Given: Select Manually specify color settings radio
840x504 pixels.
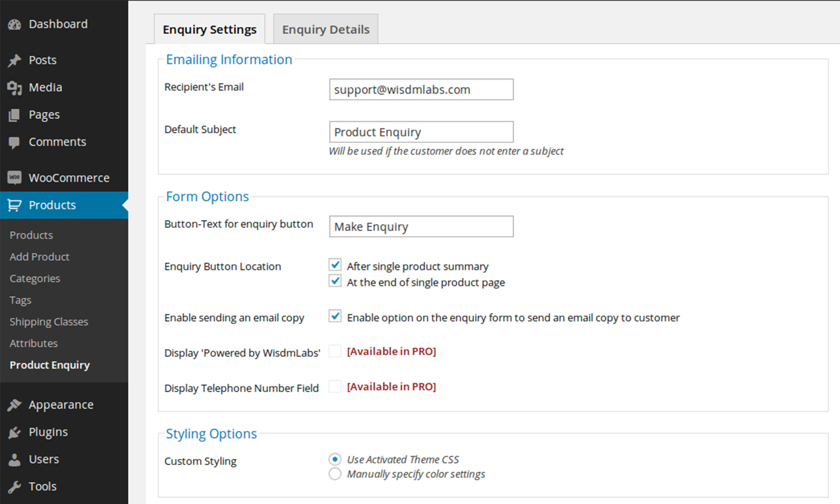Looking at the screenshot, I should coord(335,474).
